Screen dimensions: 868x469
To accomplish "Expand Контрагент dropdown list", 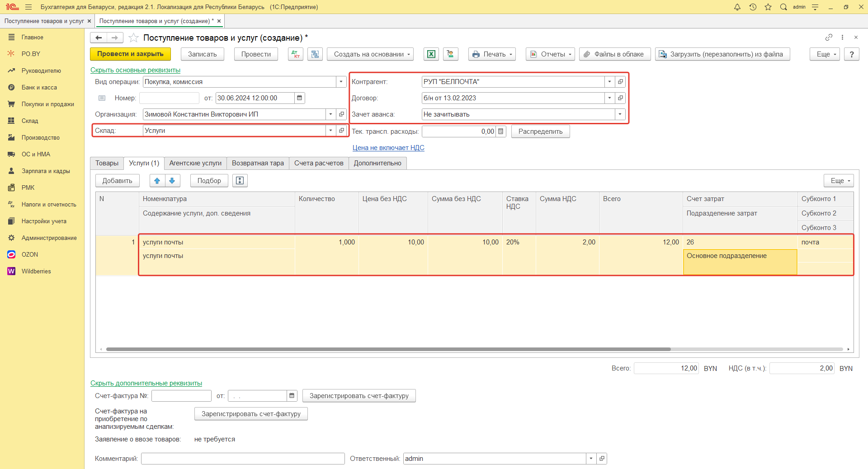I will (x=610, y=82).
